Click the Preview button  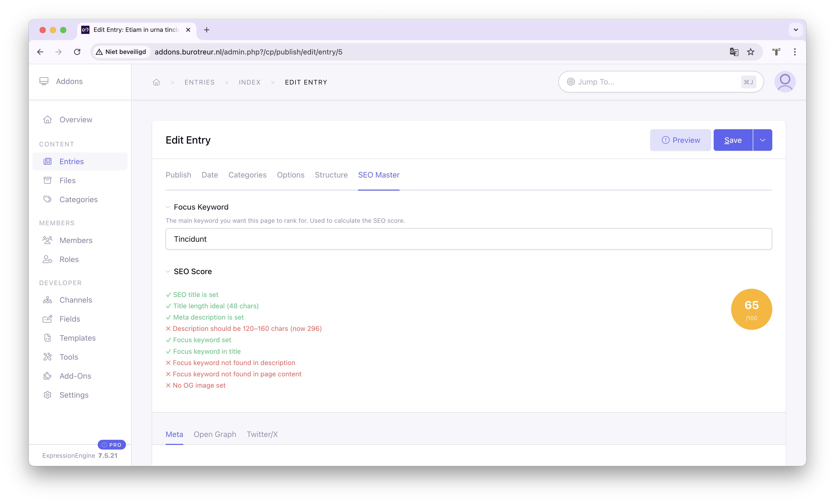[680, 140]
